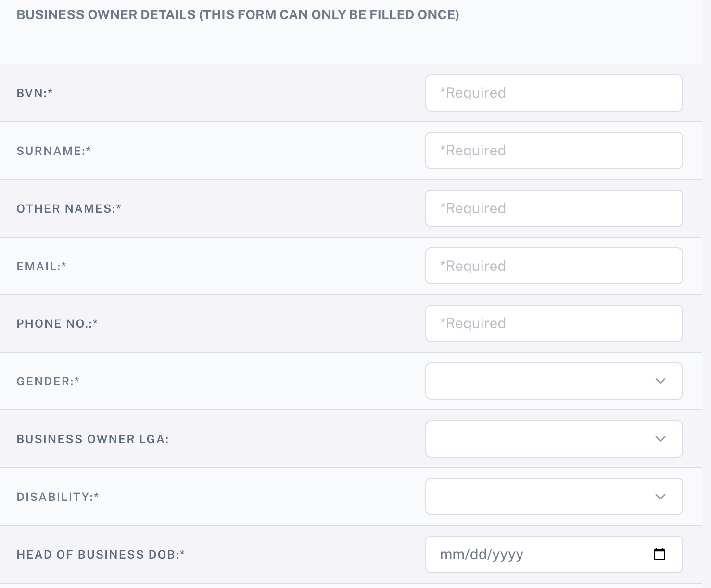Viewport: 711px width, 588px height.
Task: Open the Business Owner LGA dropdown
Action: click(554, 439)
